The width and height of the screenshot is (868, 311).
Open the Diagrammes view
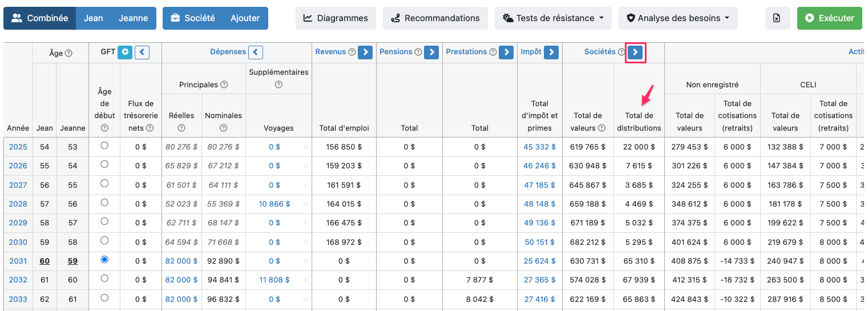[336, 18]
